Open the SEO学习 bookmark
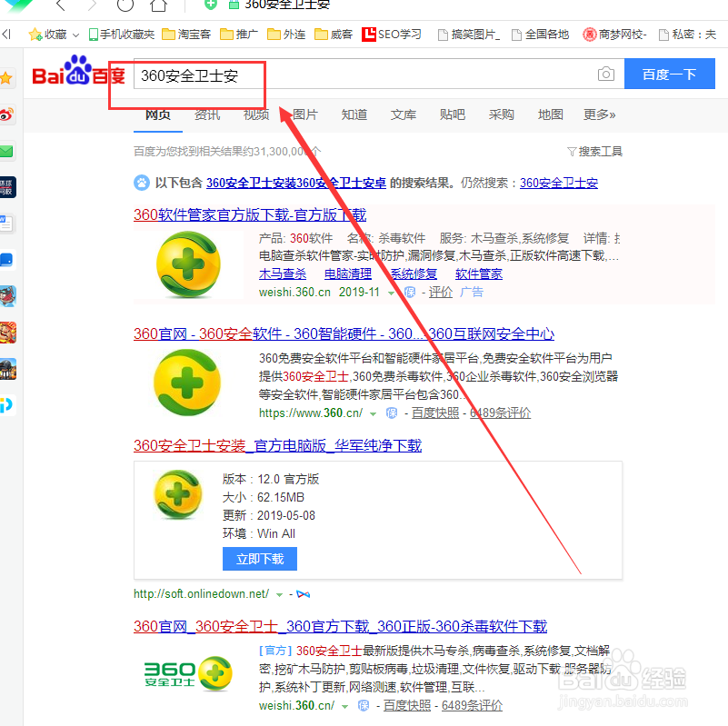 tap(392, 35)
